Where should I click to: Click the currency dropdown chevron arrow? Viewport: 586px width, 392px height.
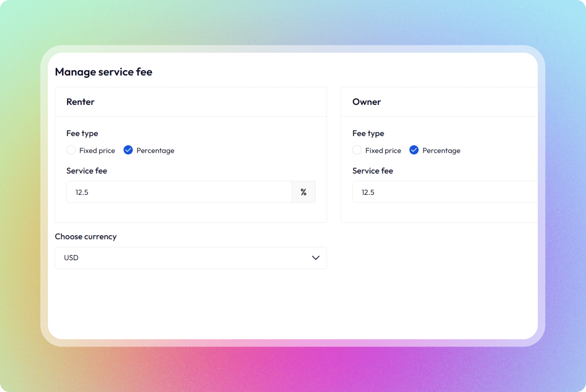click(316, 258)
